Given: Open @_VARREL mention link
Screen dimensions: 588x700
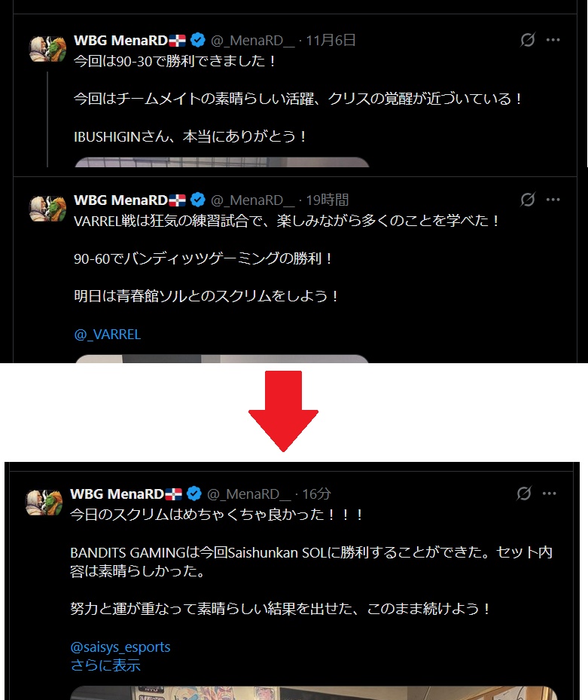Looking at the screenshot, I should tap(107, 335).
